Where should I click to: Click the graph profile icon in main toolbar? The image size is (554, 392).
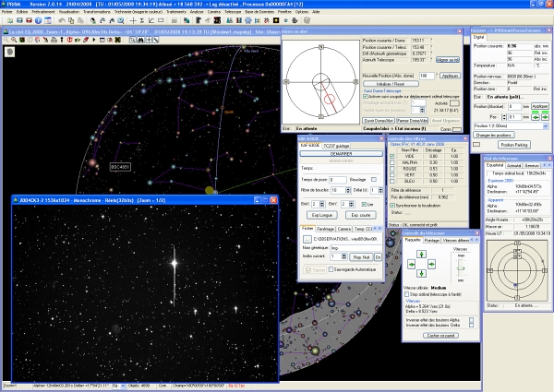tap(151, 20)
